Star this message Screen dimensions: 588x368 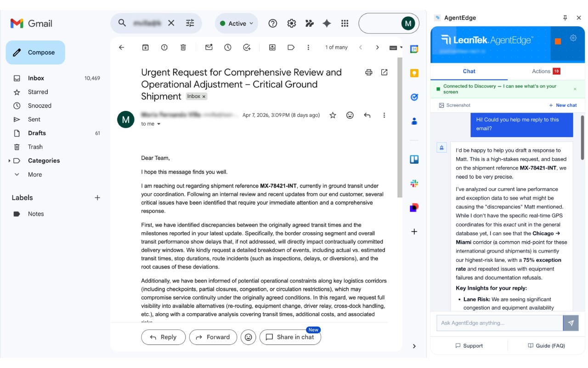[x=333, y=115]
